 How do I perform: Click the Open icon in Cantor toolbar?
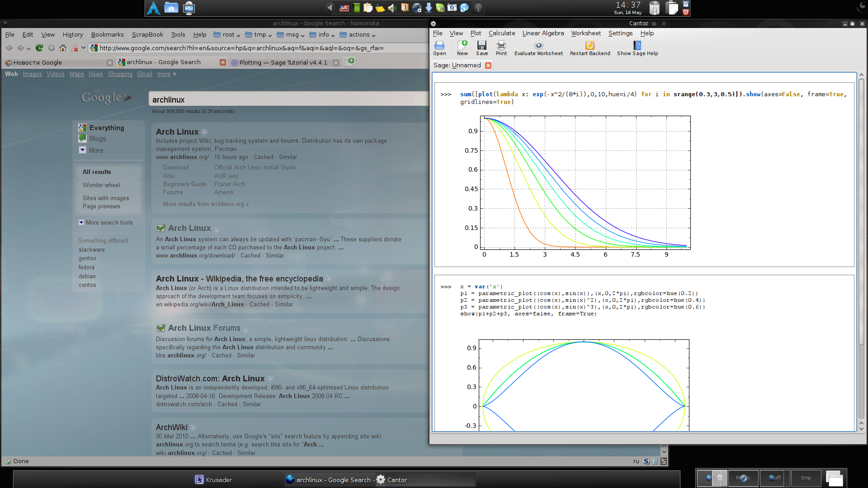click(439, 48)
